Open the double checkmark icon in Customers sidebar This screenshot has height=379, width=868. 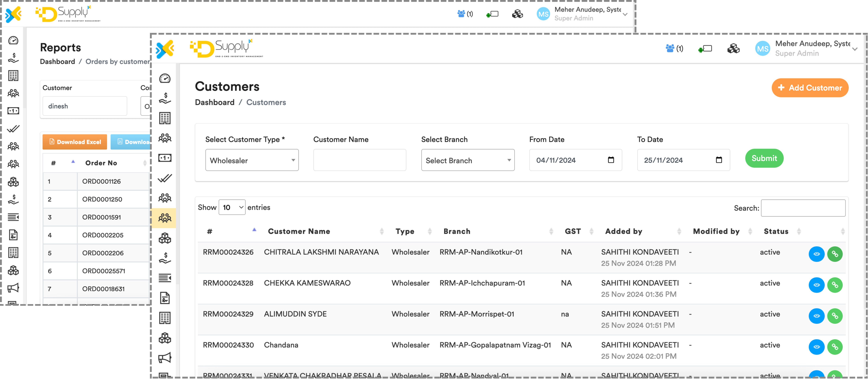tap(165, 178)
